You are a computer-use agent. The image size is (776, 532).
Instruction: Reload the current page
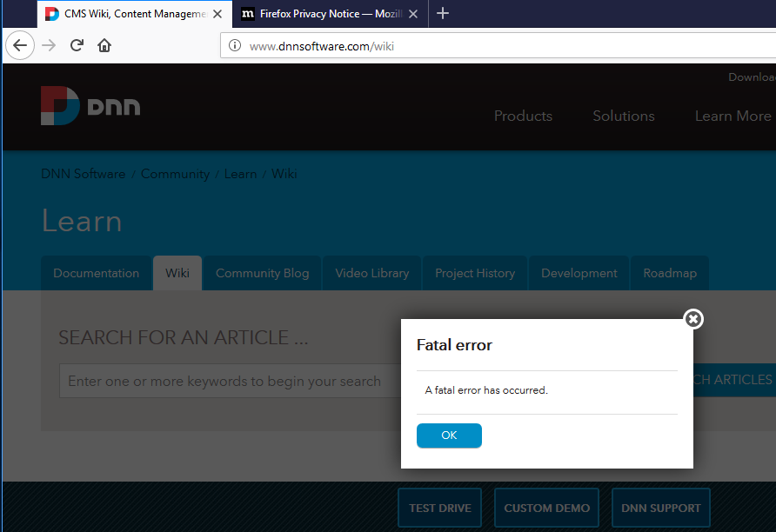pyautogui.click(x=77, y=45)
